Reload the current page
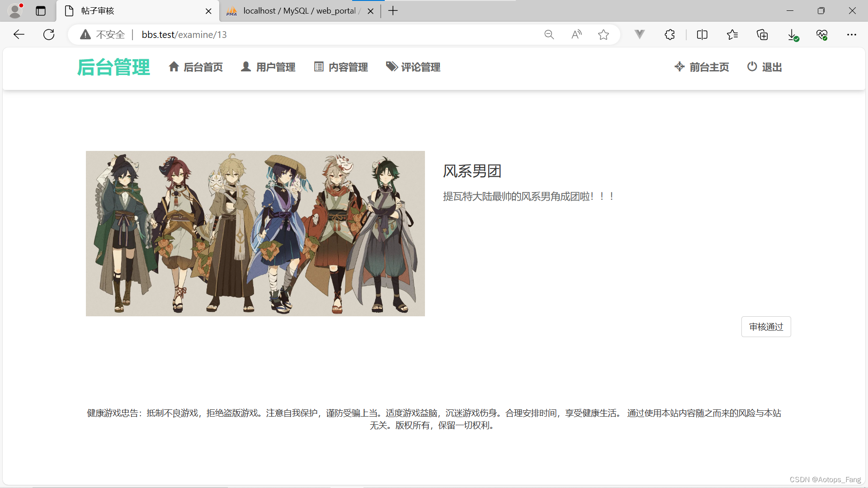868x488 pixels. 49,34
